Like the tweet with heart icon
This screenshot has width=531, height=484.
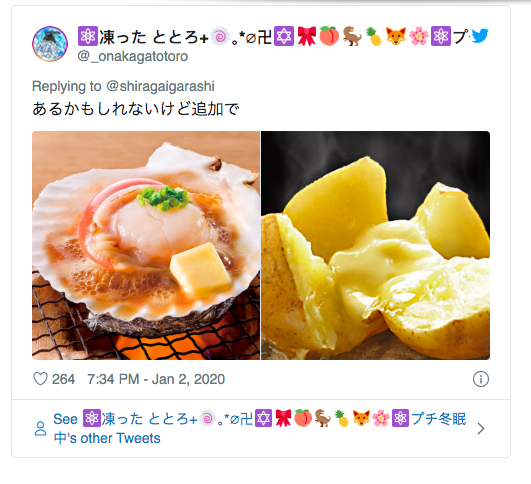40,379
